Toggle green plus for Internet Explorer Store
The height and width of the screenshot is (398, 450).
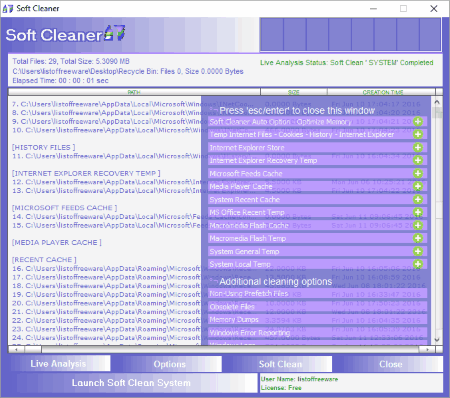coord(418,147)
